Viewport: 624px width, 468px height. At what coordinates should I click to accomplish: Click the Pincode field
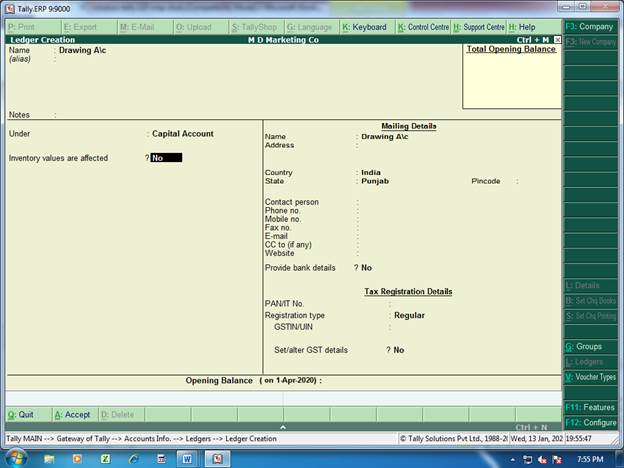click(x=537, y=181)
